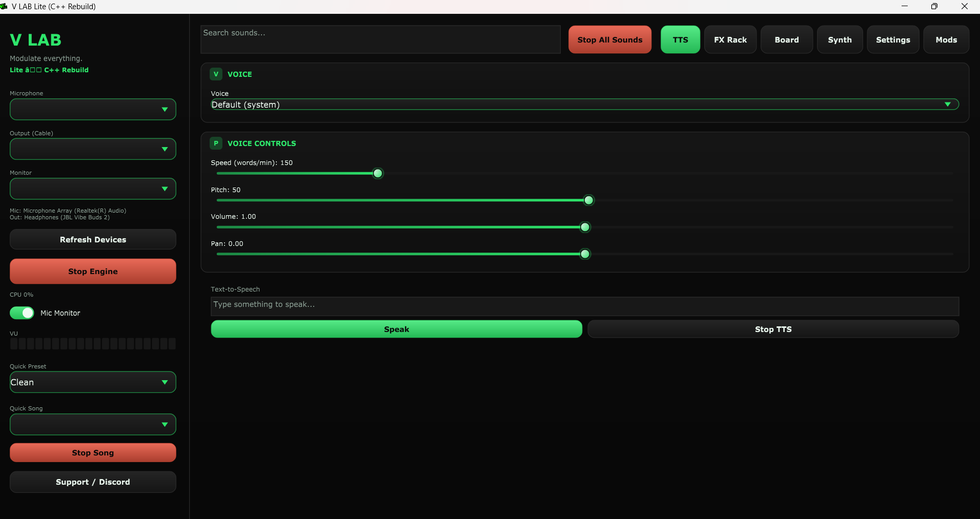The width and height of the screenshot is (980, 519).
Task: Expand the Voice dropdown showing Default (system)
Action: coord(585,105)
